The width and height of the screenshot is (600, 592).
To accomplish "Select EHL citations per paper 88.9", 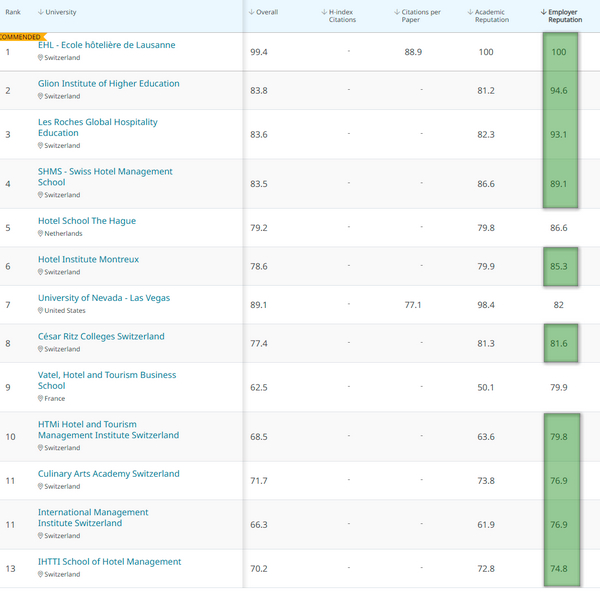I will point(413,52).
